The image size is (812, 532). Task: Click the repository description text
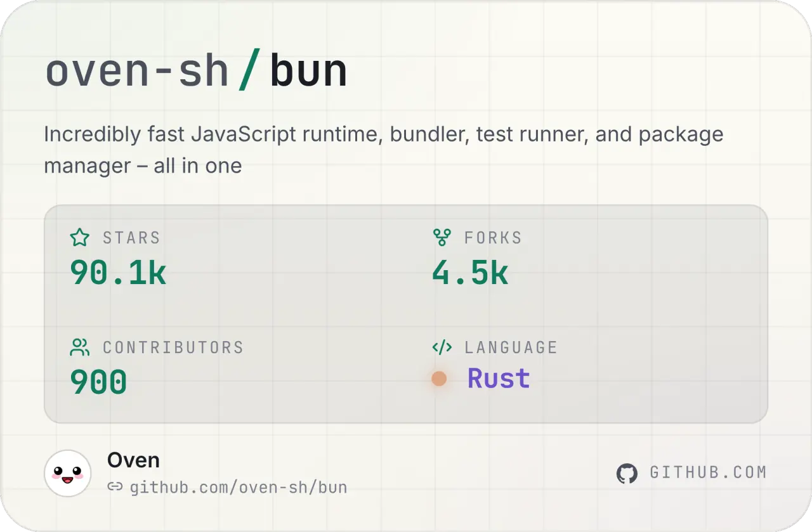(384, 150)
